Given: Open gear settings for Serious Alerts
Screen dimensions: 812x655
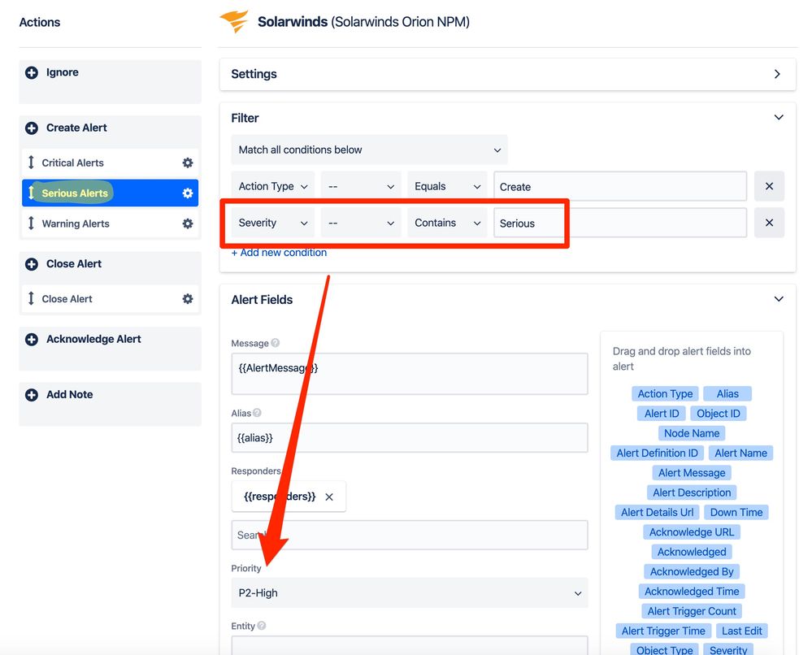Looking at the screenshot, I should [x=188, y=193].
